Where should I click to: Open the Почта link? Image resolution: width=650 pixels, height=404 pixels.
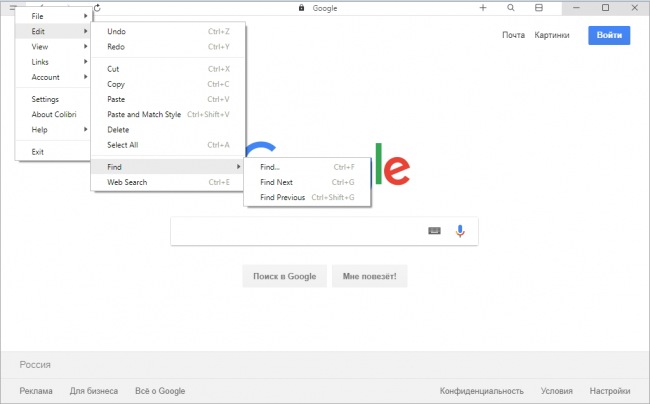[513, 35]
